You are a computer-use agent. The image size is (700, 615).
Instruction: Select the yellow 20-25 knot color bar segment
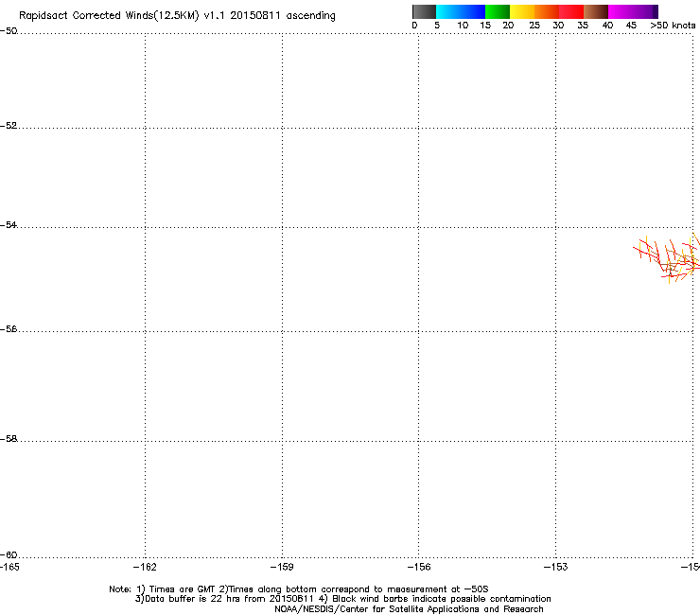tap(522, 11)
